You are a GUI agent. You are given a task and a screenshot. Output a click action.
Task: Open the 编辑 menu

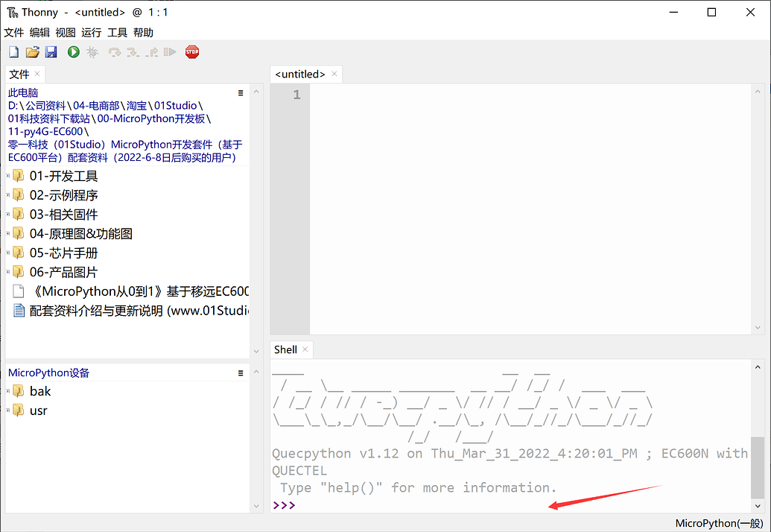click(x=39, y=33)
